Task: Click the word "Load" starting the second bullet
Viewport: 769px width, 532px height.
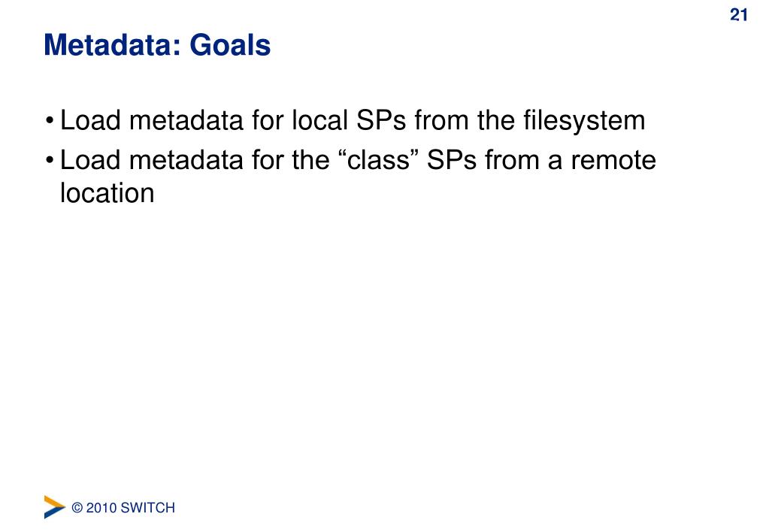Action: 90,160
